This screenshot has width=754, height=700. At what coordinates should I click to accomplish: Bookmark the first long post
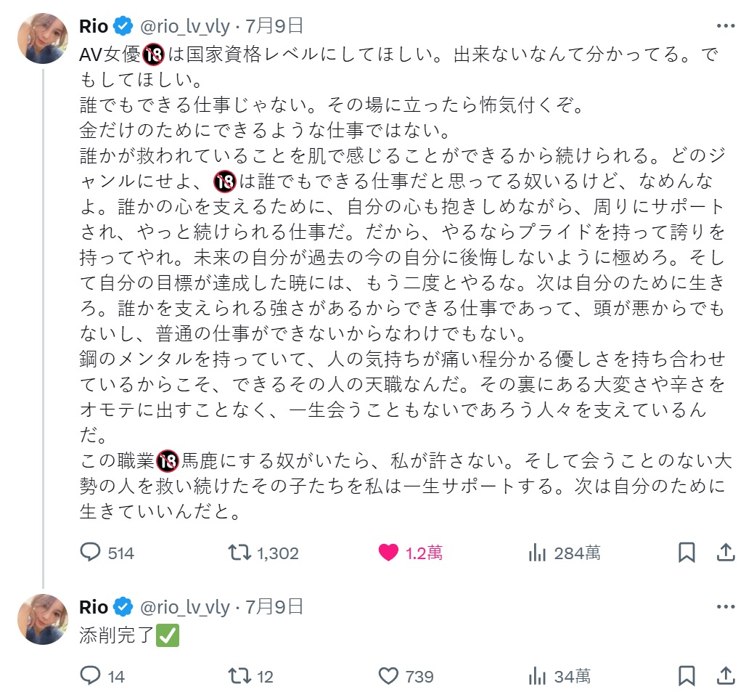pos(687,553)
